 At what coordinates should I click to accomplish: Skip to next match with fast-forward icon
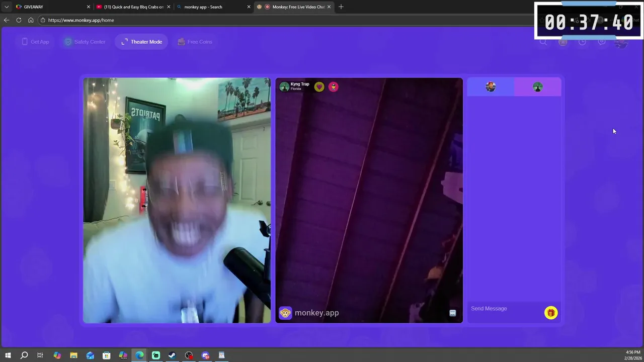pos(452,313)
